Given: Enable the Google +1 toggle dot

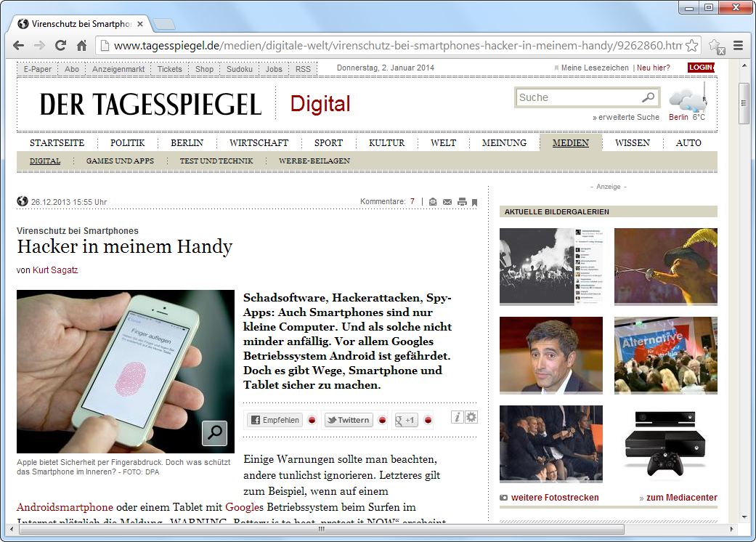Looking at the screenshot, I should [x=428, y=420].
